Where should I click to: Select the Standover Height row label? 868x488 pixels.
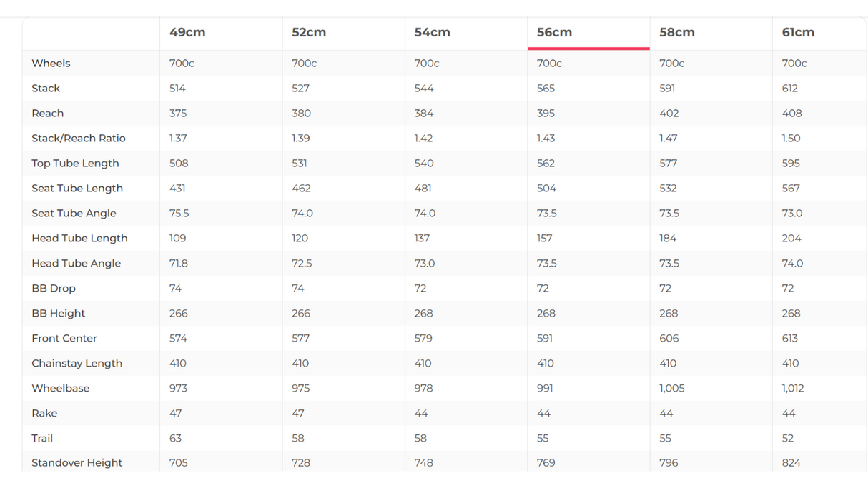click(x=77, y=463)
